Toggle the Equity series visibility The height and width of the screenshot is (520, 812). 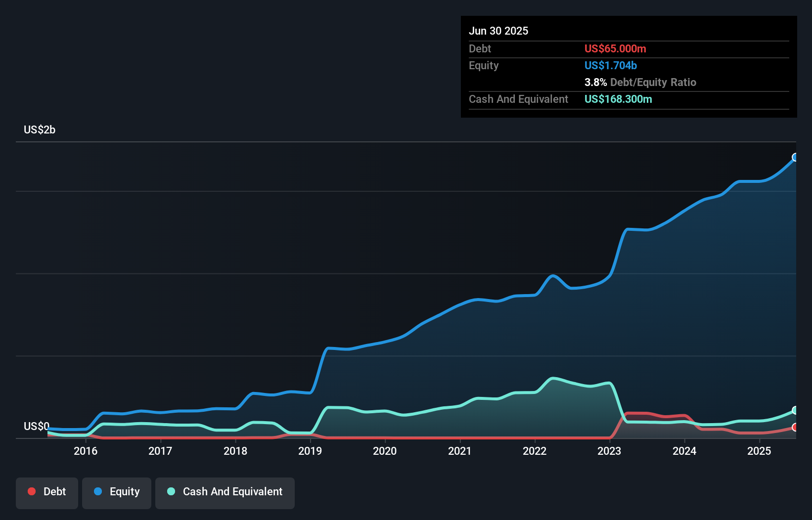coord(116,492)
